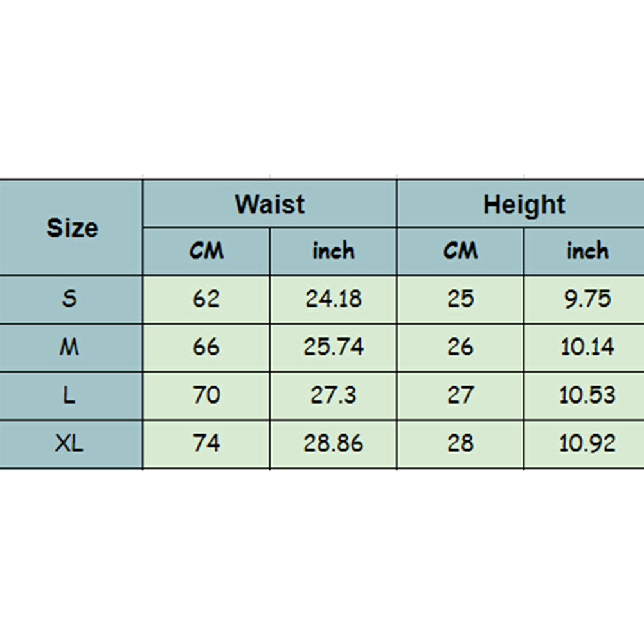
Task: Click the L size row label
Action: click(x=71, y=396)
